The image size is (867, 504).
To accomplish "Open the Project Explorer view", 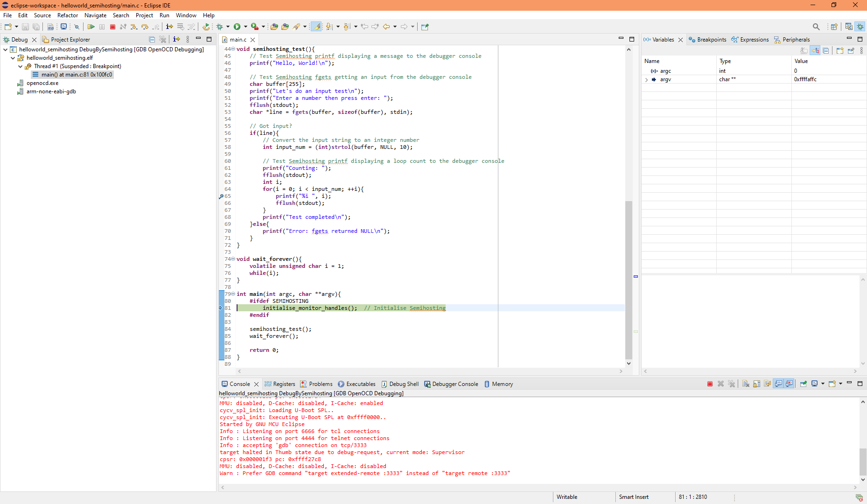I will 70,39.
